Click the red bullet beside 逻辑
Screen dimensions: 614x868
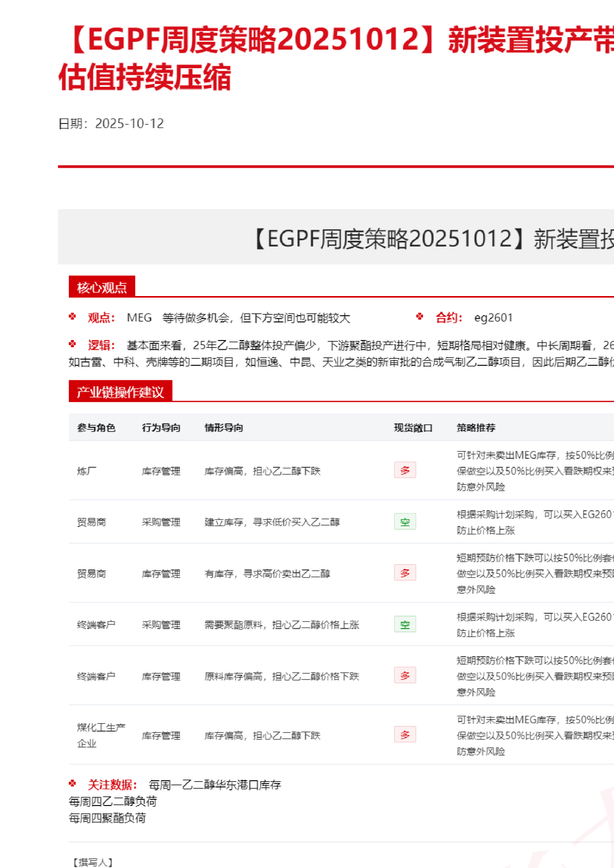[x=72, y=344]
